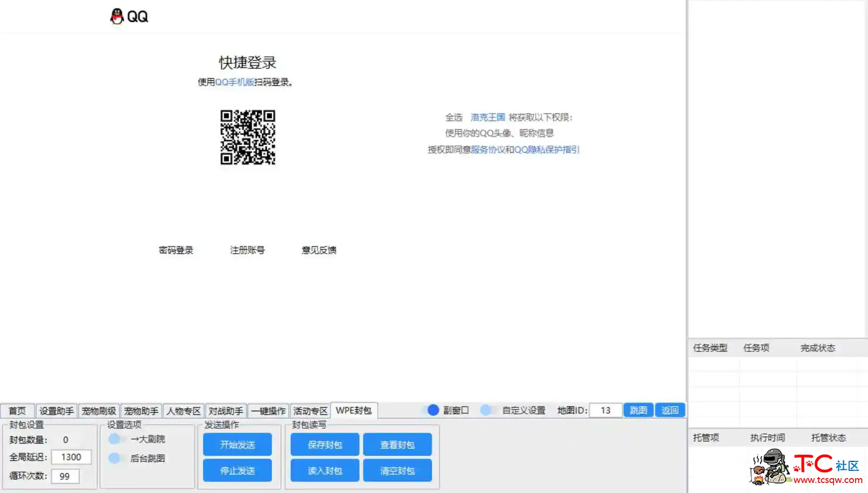
Task: Click the 返回 button
Action: (670, 410)
